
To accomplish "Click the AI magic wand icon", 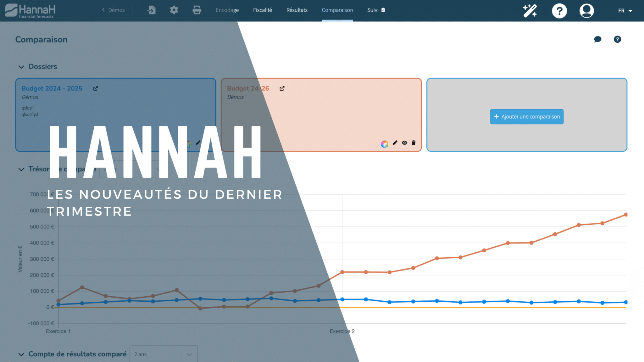I will [529, 10].
